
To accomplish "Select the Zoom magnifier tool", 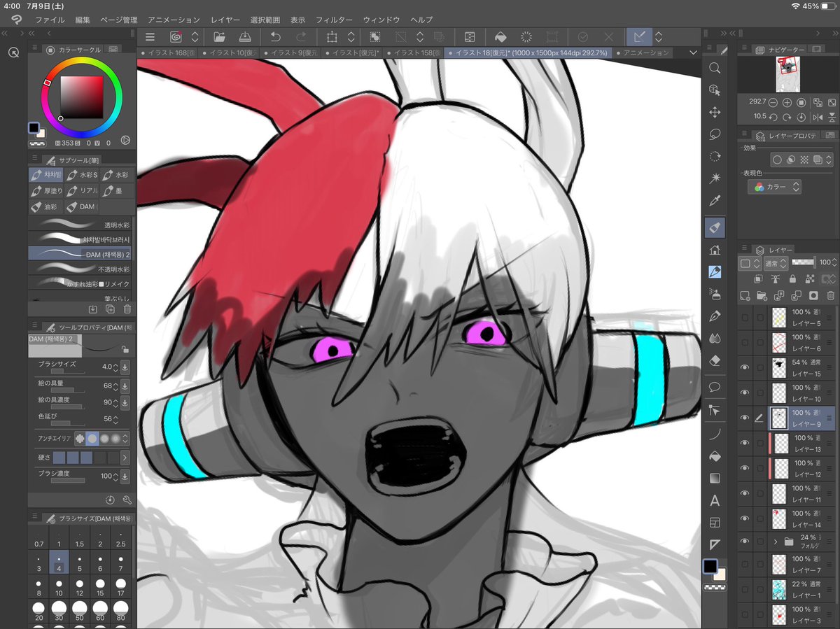I will tap(715, 68).
